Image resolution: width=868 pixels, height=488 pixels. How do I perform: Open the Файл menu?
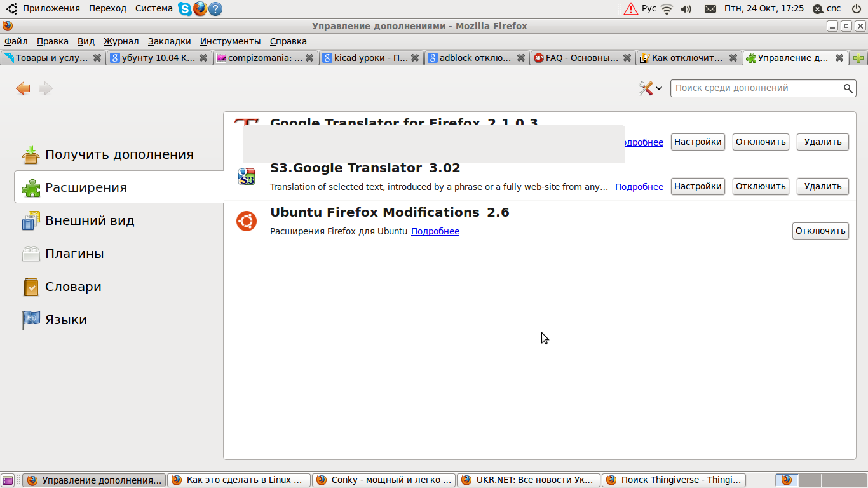click(16, 41)
